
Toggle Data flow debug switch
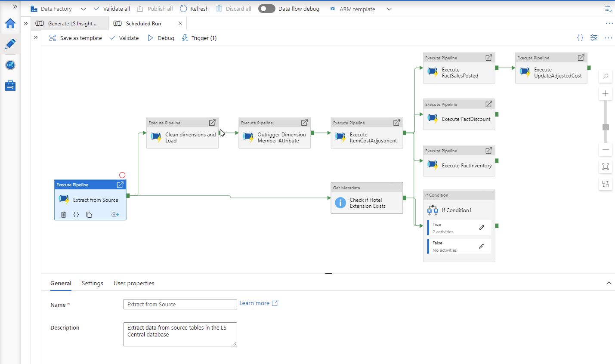[266, 9]
